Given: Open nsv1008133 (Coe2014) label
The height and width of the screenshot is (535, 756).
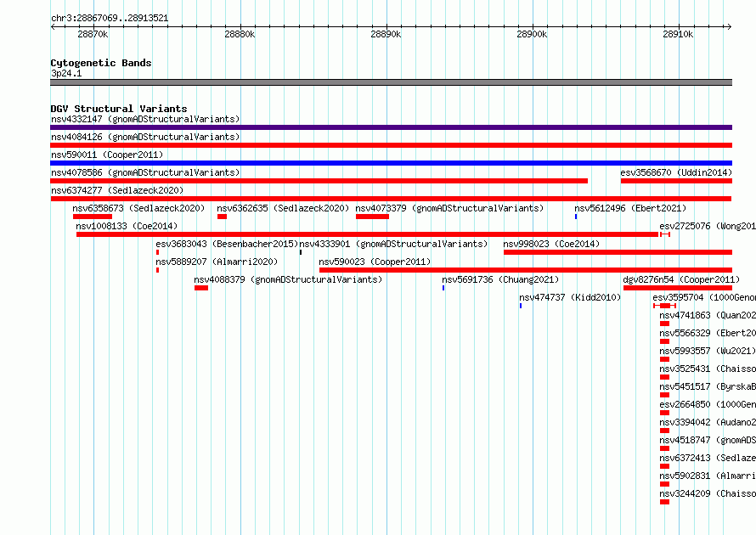Looking at the screenshot, I should coord(127,226).
